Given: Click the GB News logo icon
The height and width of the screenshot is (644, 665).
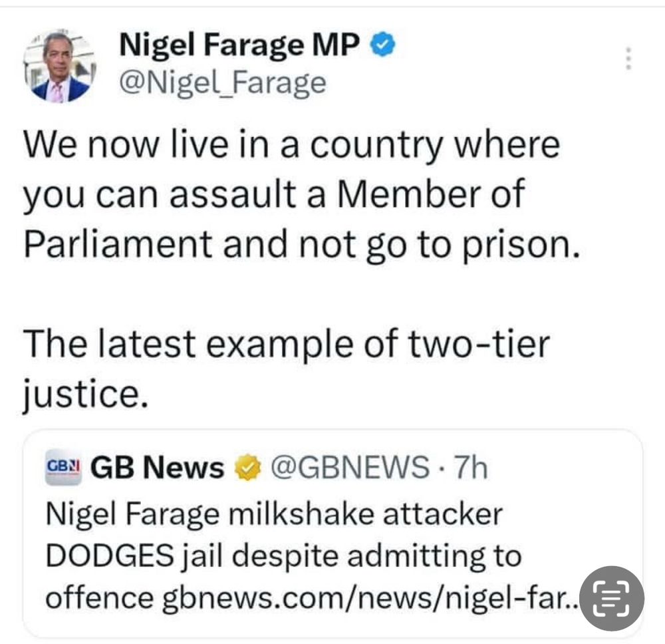Looking at the screenshot, I should 63,468.
